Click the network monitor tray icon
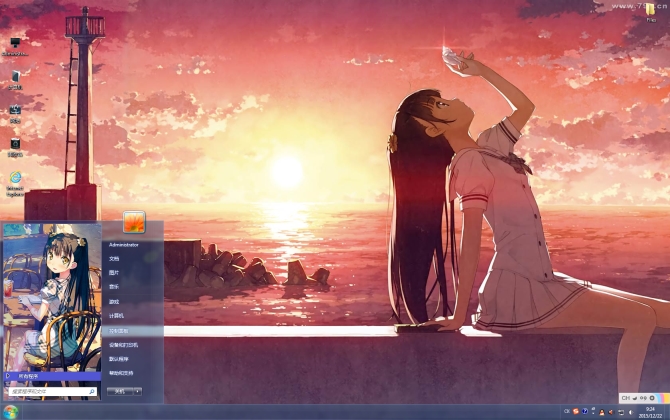Screen dimensions: 670x420 621,412
